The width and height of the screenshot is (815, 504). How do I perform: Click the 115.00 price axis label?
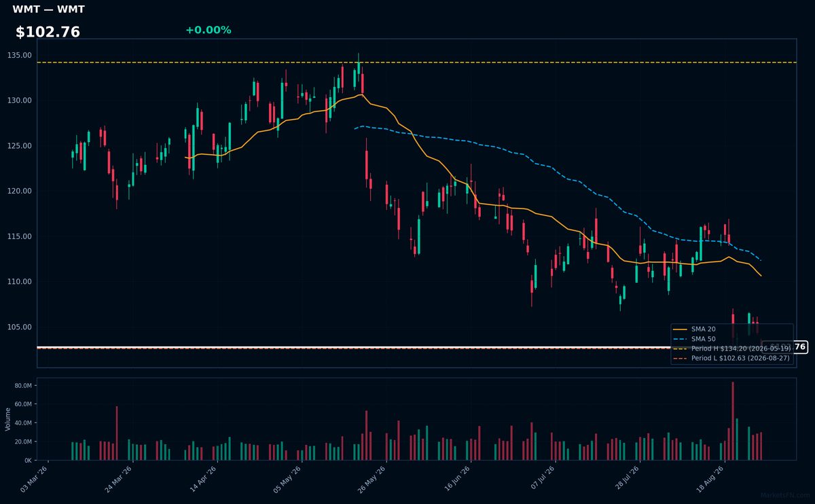tap(20, 236)
